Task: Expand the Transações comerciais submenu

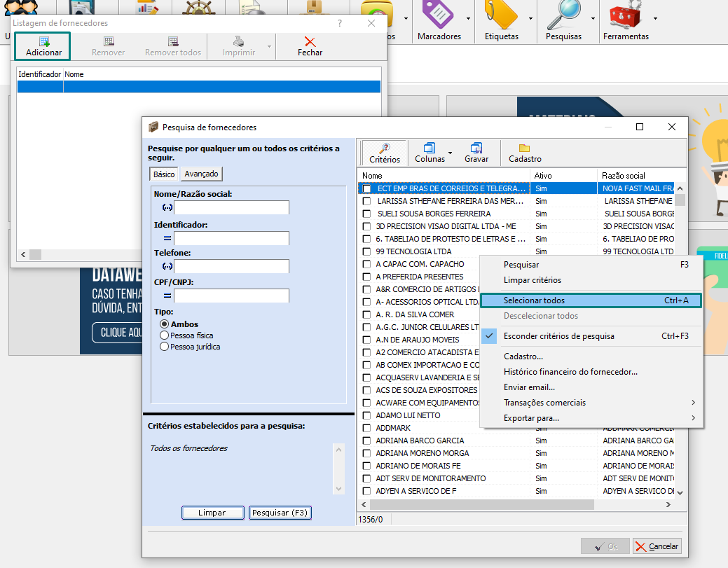Action: pos(693,403)
